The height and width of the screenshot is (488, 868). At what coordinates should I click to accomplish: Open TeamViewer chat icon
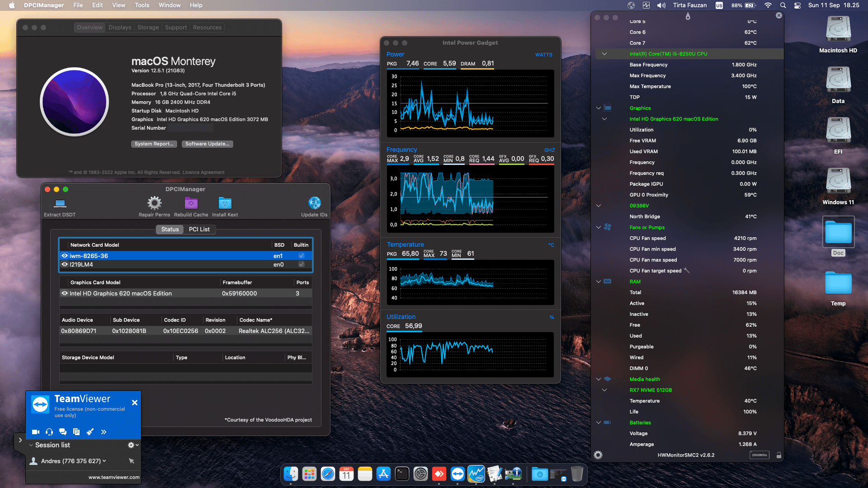click(63, 432)
